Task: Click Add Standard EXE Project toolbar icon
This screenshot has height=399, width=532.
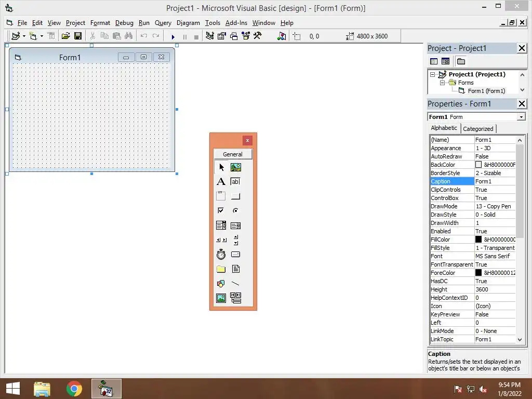Action: coord(16,36)
